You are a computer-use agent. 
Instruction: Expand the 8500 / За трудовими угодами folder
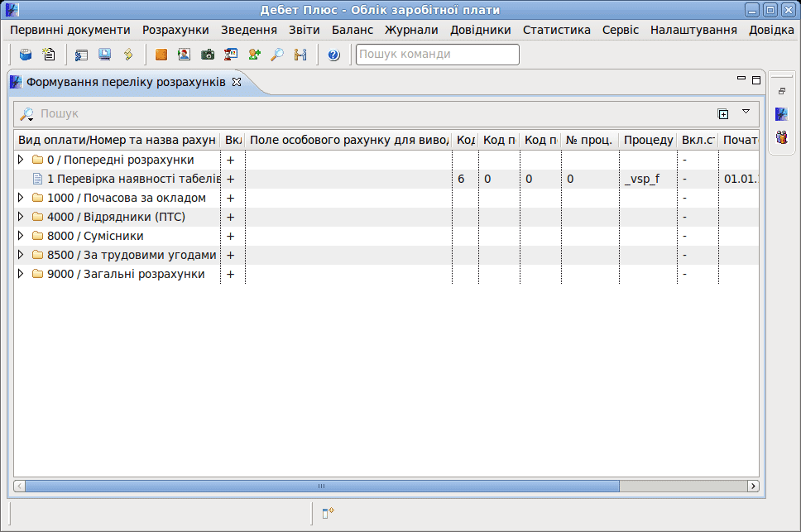[21, 254]
